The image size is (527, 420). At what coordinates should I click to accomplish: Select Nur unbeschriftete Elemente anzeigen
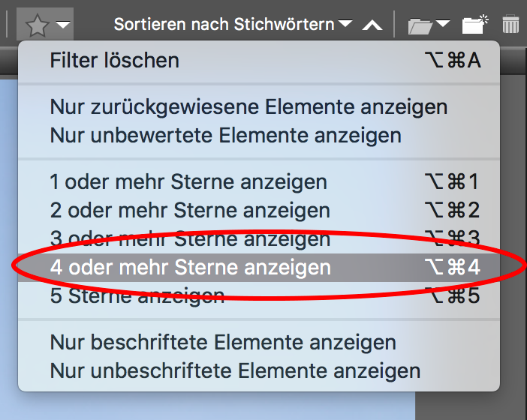pos(235,370)
